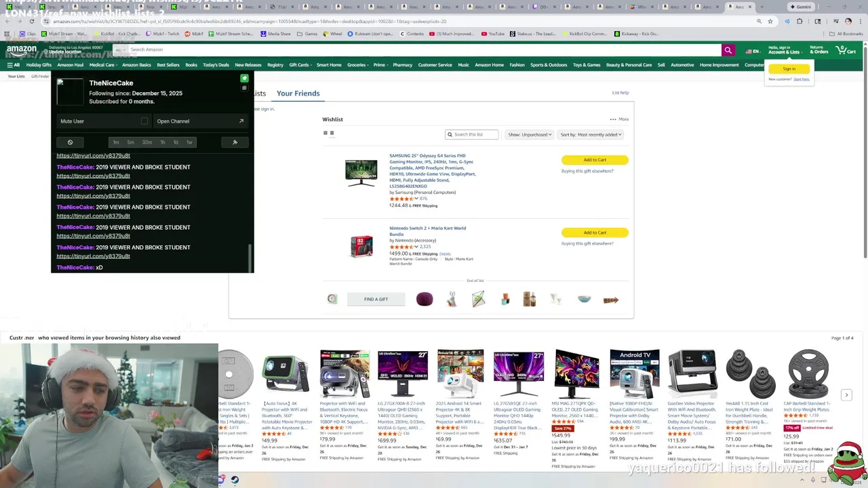Open Best Sellers in the nav bar
Image resolution: width=868 pixels, height=488 pixels.
[x=168, y=65]
